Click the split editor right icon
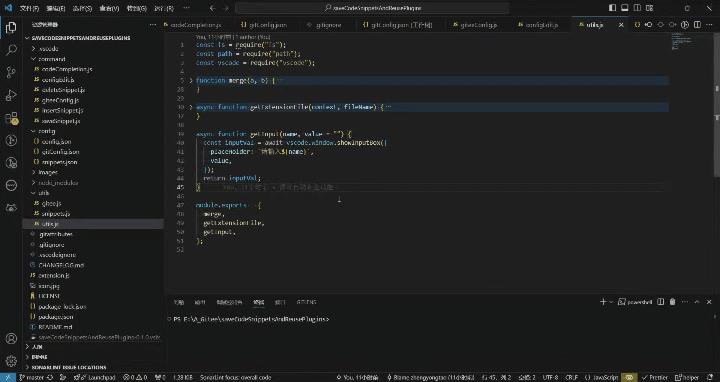The height and width of the screenshot is (382, 720). [697, 25]
